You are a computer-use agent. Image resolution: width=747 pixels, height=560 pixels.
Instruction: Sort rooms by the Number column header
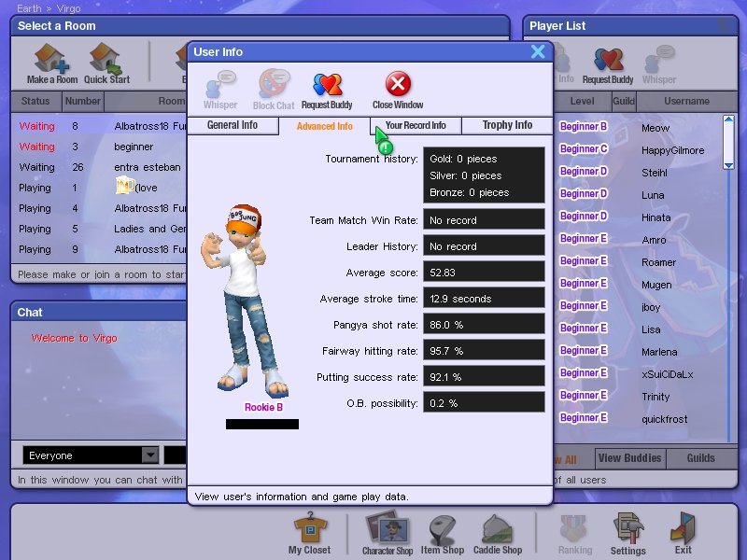point(83,101)
